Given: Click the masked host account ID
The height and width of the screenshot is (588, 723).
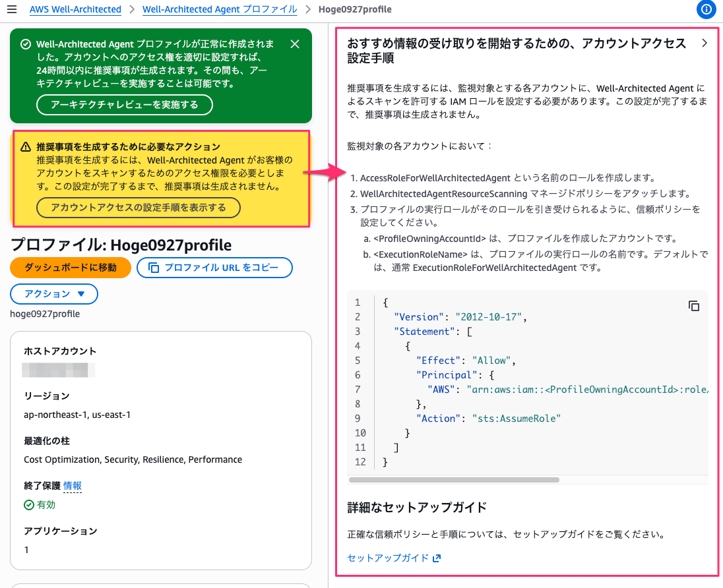Looking at the screenshot, I should pos(59,370).
